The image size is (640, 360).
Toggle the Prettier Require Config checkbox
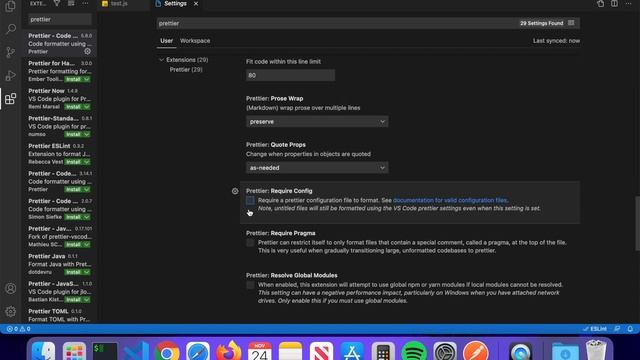coord(250,200)
